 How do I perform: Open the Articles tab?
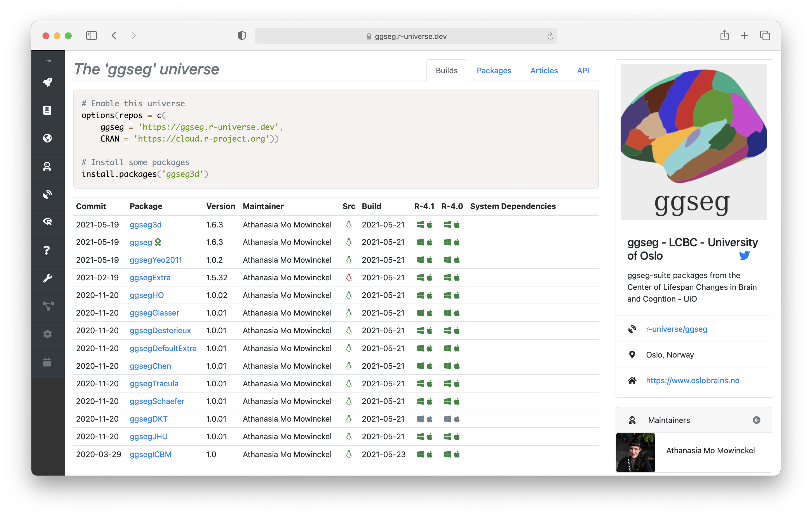tap(544, 70)
